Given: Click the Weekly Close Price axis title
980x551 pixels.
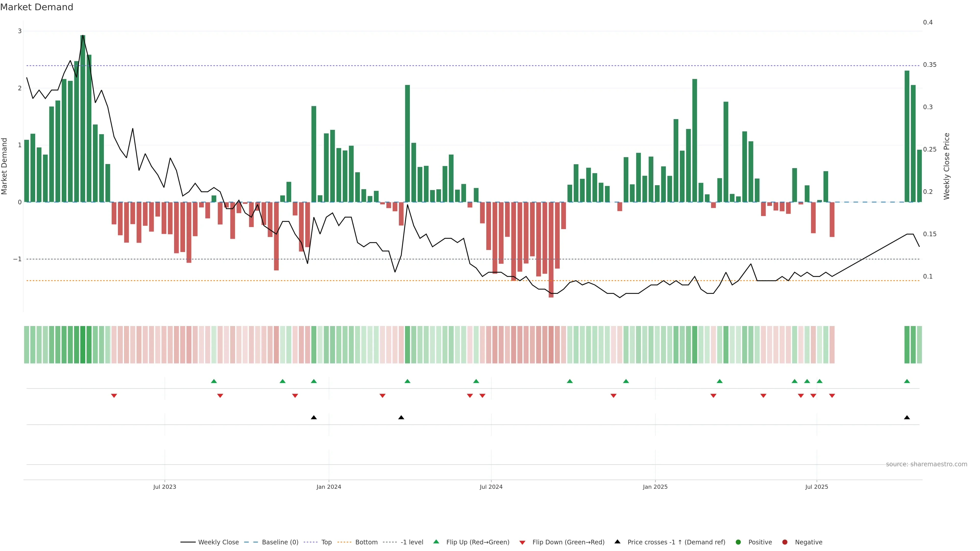Looking at the screenshot, I should click(x=947, y=166).
